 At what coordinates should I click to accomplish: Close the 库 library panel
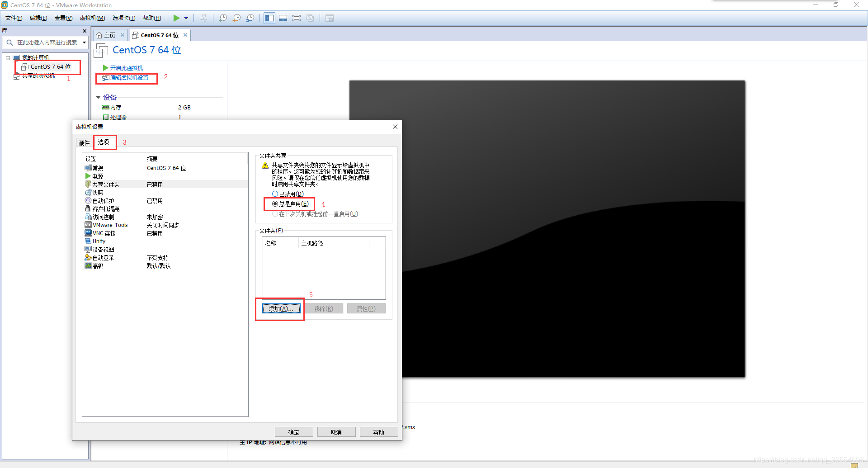tap(84, 31)
